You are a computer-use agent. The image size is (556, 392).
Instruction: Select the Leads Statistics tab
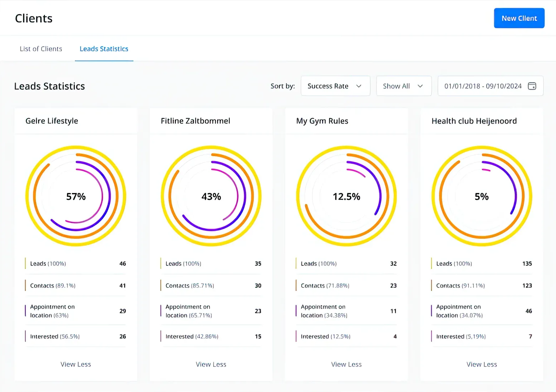[104, 49]
